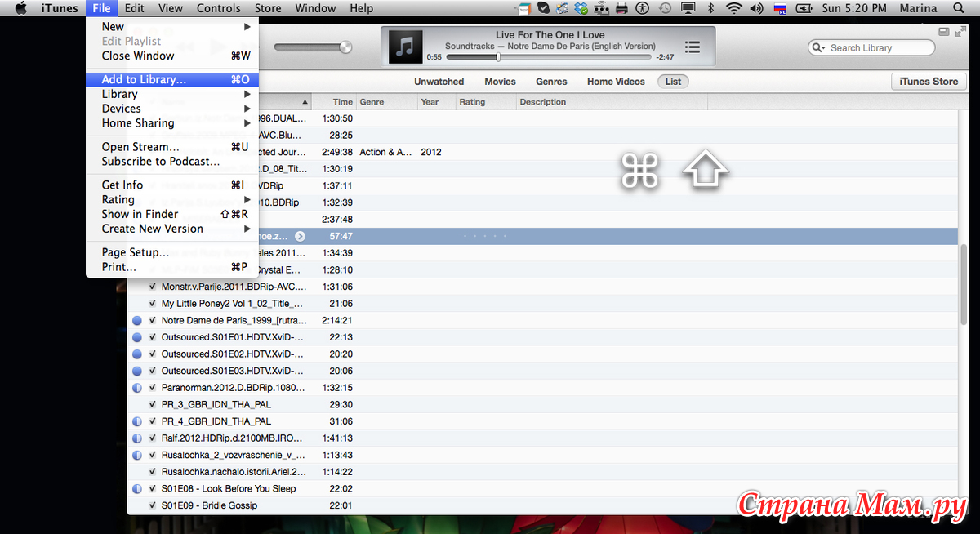Sort by the Time column header
Screen dimensions: 980x534
click(334, 102)
